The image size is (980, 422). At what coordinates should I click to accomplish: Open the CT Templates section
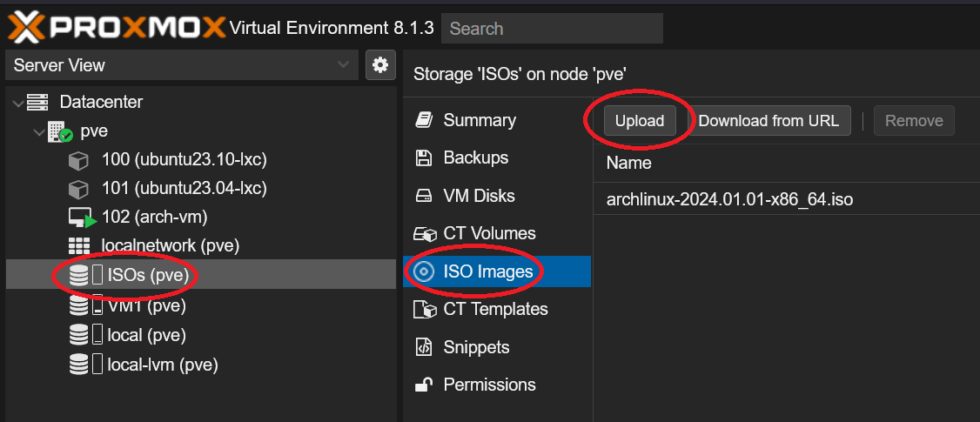tap(498, 310)
